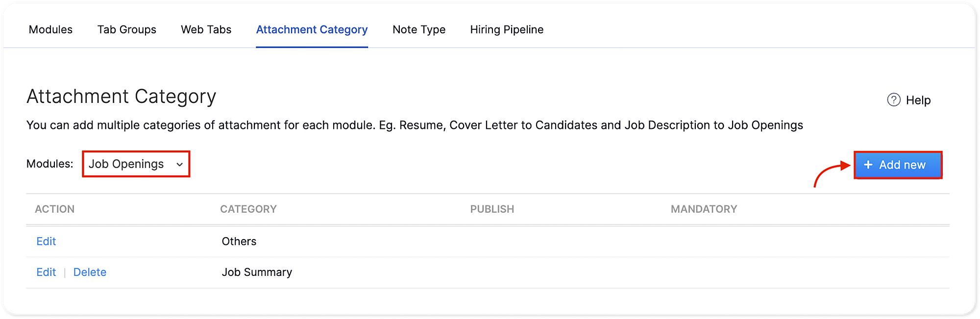Click the MANDATORY column header
The image size is (980, 319).
tap(704, 209)
